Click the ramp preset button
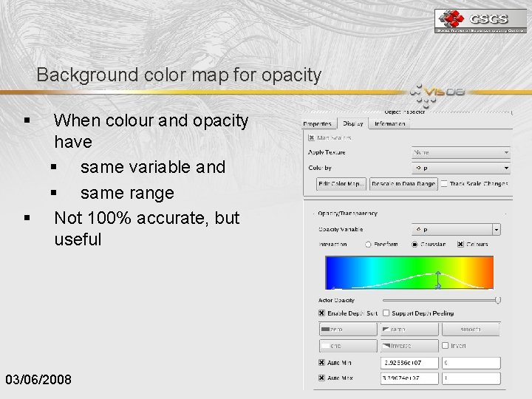 [409, 329]
